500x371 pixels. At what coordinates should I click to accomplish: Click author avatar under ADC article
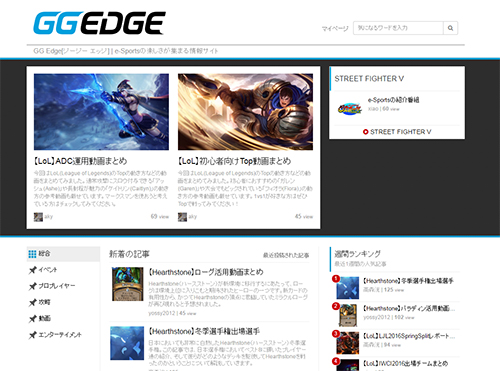click(38, 217)
